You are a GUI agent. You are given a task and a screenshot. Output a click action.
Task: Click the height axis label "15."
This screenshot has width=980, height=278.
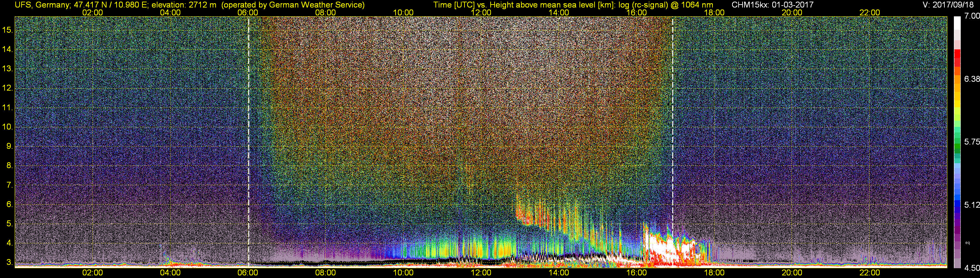(8, 30)
